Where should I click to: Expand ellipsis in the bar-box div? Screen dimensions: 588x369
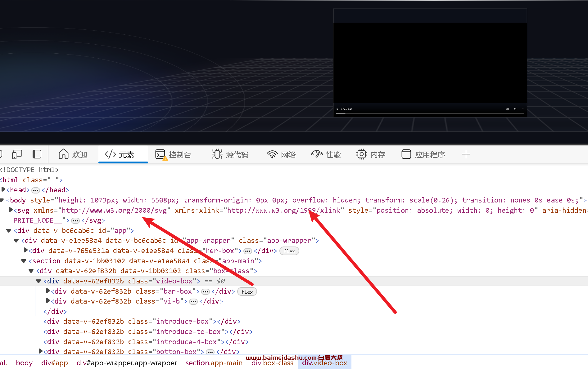(206, 292)
